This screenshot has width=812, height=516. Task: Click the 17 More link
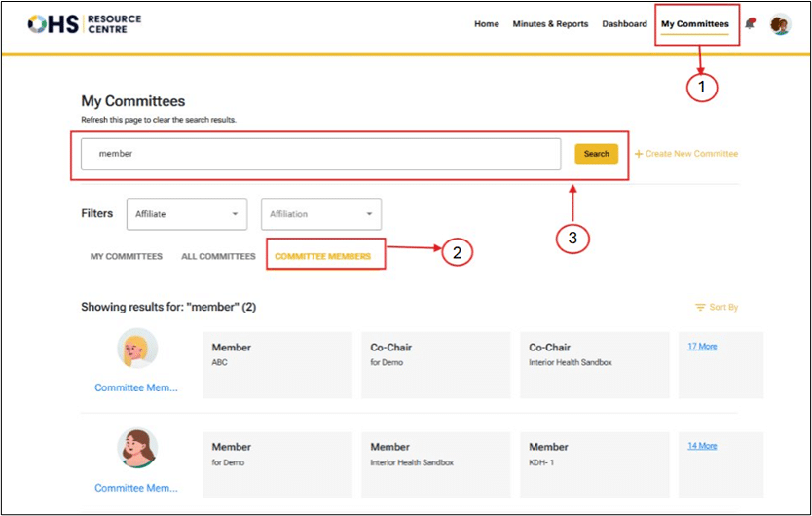[x=702, y=346]
